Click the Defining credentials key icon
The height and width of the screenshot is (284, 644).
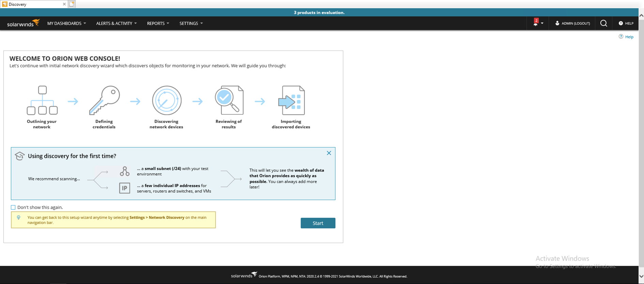click(x=104, y=100)
